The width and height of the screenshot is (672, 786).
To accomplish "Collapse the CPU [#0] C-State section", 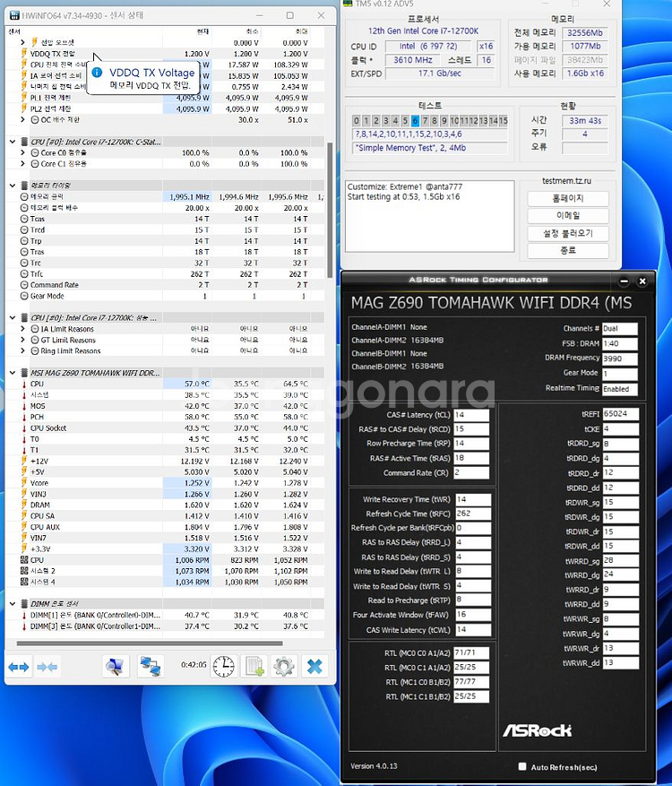I will (x=13, y=142).
